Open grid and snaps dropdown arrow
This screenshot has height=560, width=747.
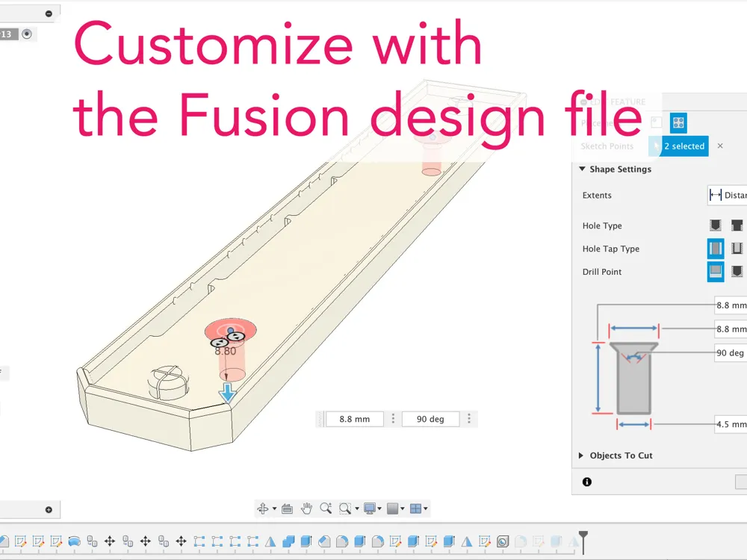click(403, 508)
